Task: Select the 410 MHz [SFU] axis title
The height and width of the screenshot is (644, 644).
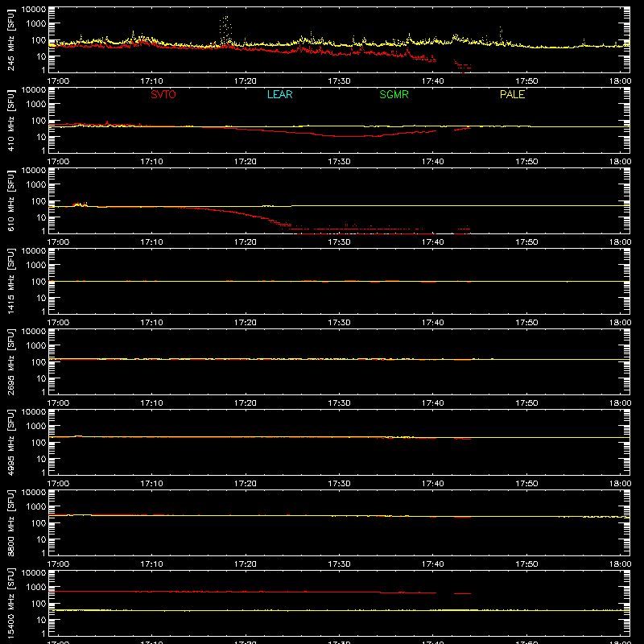Action: (10, 120)
